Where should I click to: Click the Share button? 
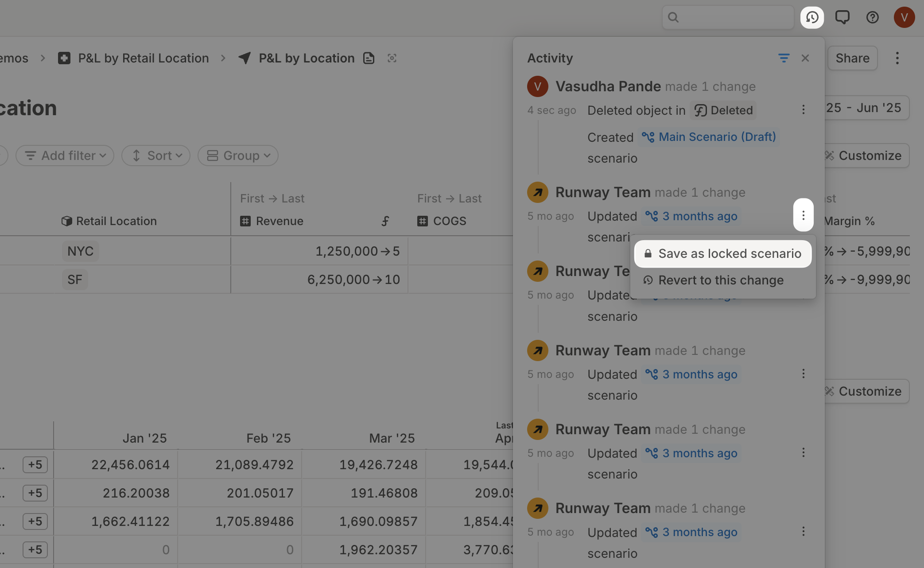[x=852, y=58]
